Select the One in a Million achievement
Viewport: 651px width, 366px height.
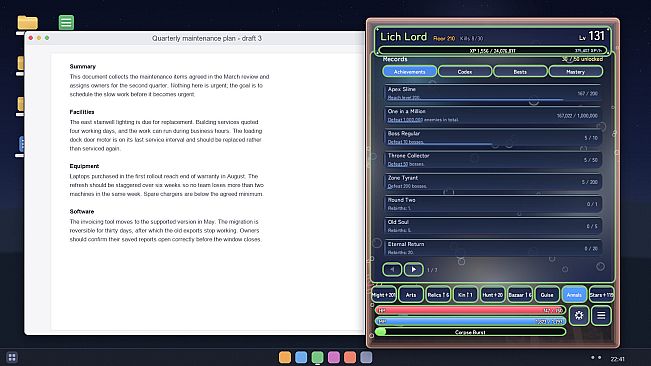[x=492, y=115]
